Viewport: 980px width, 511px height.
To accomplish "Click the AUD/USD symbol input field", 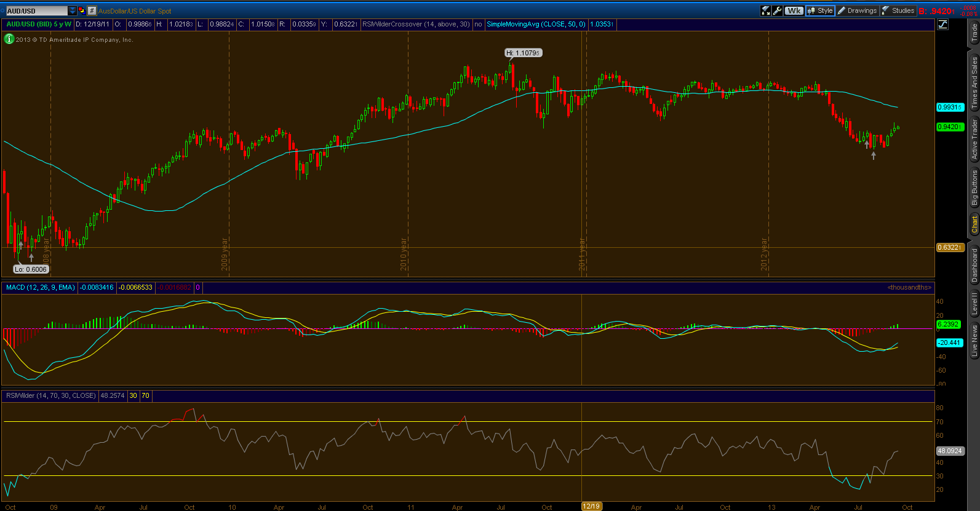I will [36, 10].
